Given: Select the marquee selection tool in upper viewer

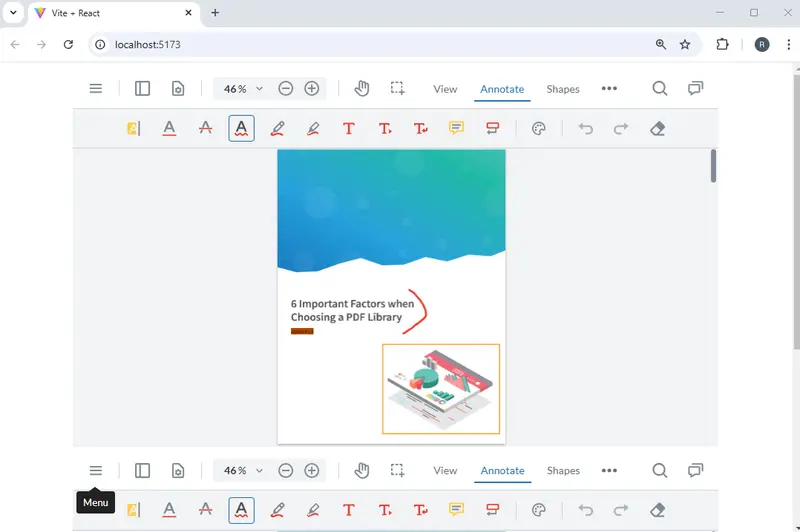Looking at the screenshot, I should pos(397,89).
